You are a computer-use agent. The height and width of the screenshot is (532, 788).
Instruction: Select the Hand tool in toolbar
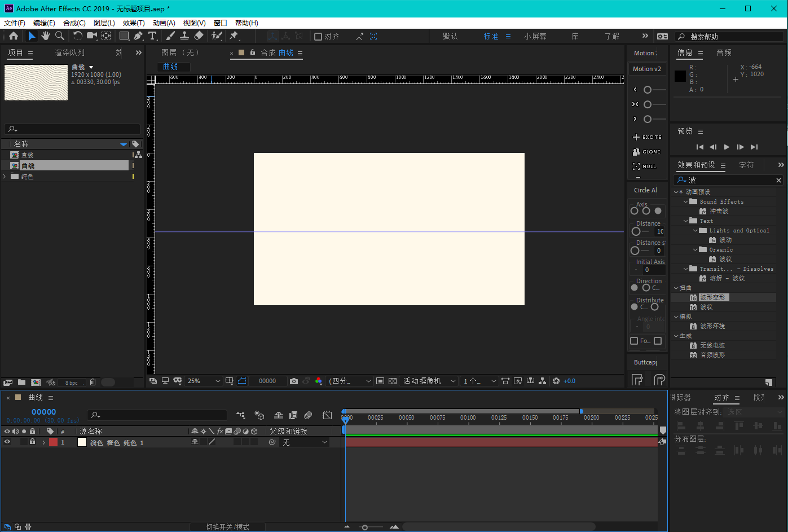45,36
